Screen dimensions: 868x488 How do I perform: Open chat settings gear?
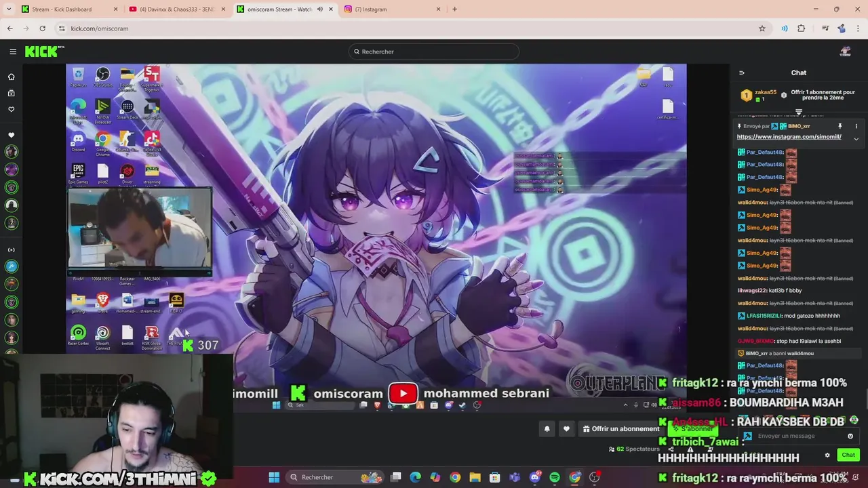coord(827,455)
